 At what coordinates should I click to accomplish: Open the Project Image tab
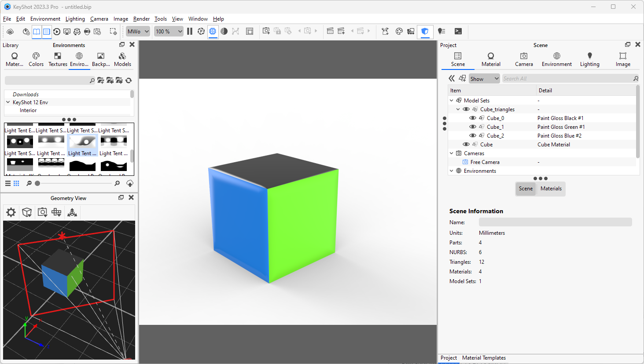coord(623,59)
